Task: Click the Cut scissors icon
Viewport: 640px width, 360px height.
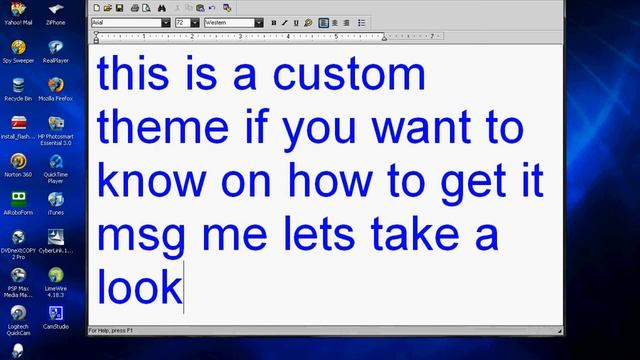Action: tap(177, 8)
